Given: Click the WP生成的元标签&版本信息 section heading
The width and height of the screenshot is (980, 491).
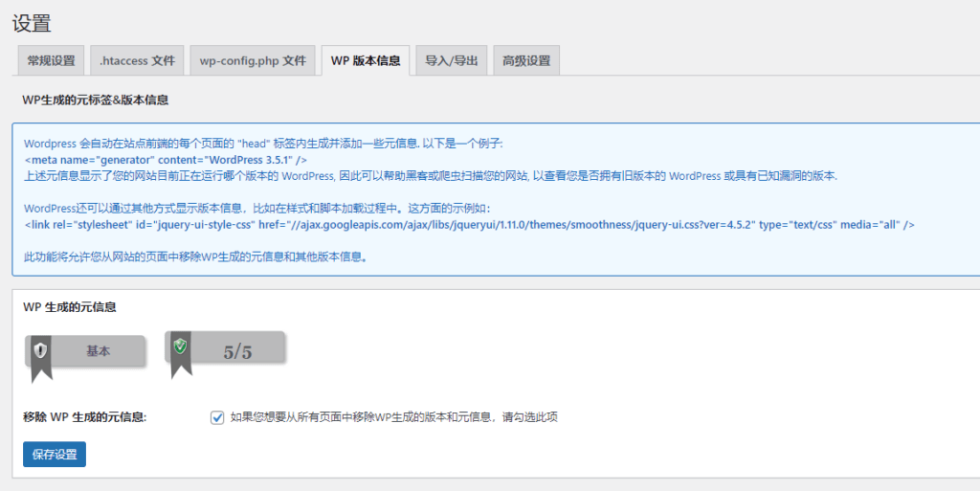Looking at the screenshot, I should [96, 100].
